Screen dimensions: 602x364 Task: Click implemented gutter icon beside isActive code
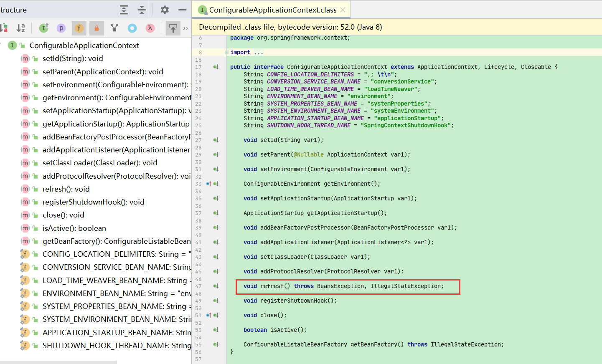(x=216, y=330)
